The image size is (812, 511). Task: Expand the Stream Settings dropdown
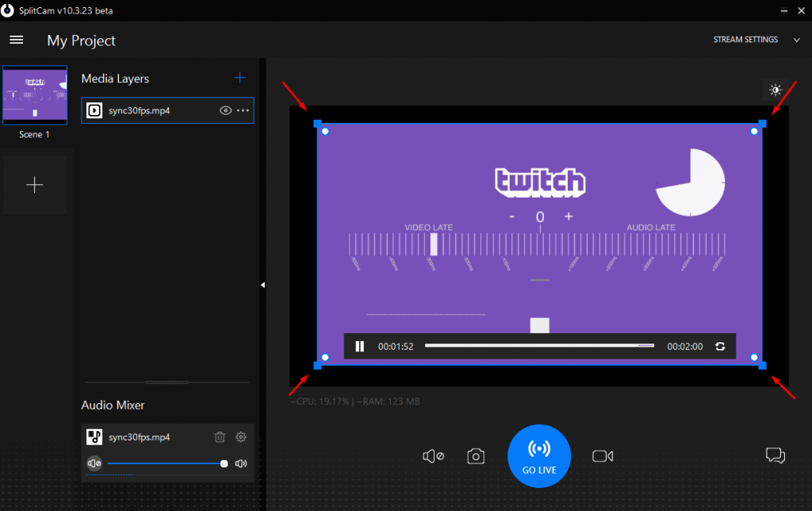796,40
